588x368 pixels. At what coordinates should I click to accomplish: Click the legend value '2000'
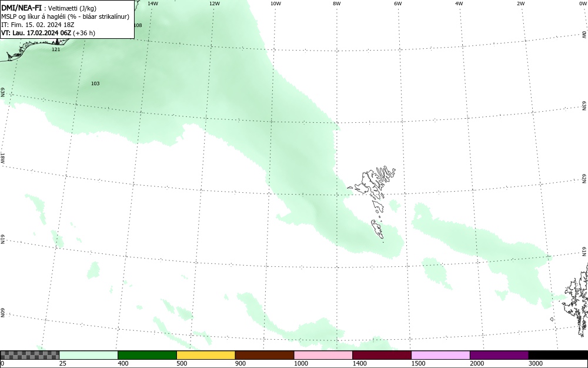coord(477,363)
